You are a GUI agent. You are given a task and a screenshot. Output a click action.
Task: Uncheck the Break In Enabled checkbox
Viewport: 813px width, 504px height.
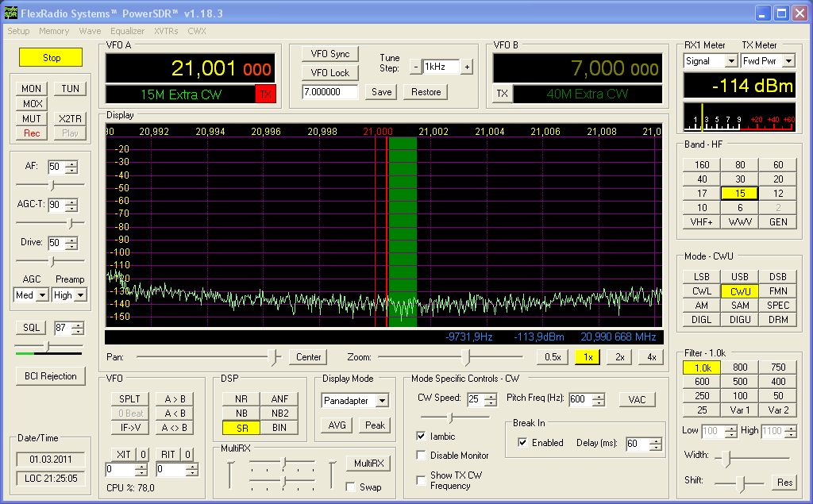click(522, 442)
